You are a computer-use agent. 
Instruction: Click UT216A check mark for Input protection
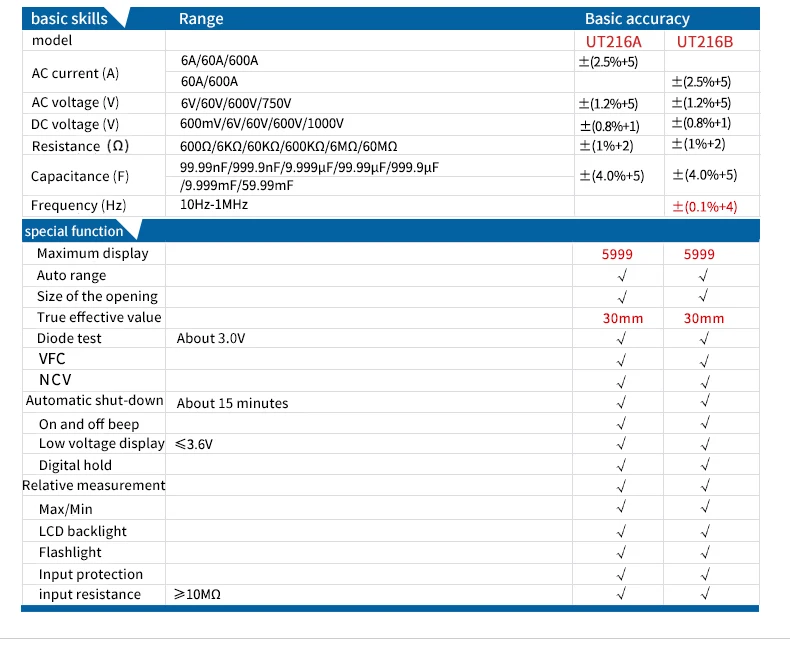click(622, 574)
